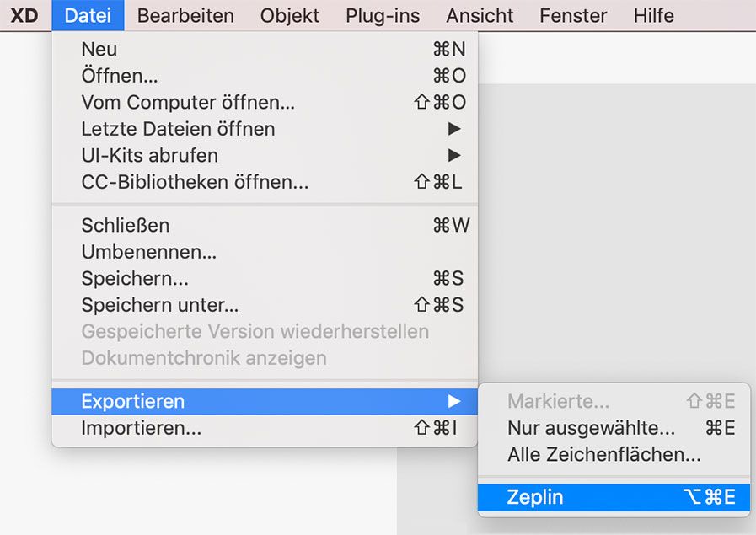Select Speichern unter
Image resolution: width=756 pixels, height=535 pixels.
[x=158, y=304]
